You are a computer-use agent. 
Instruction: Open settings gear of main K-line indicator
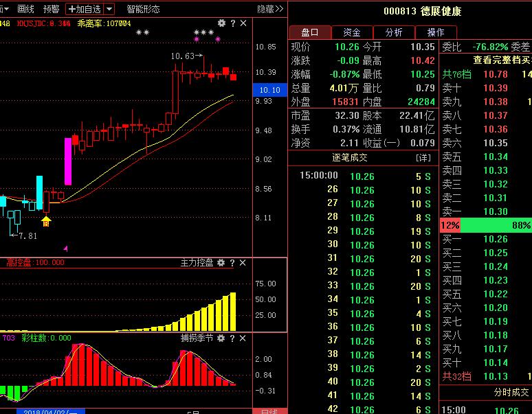tap(221, 23)
